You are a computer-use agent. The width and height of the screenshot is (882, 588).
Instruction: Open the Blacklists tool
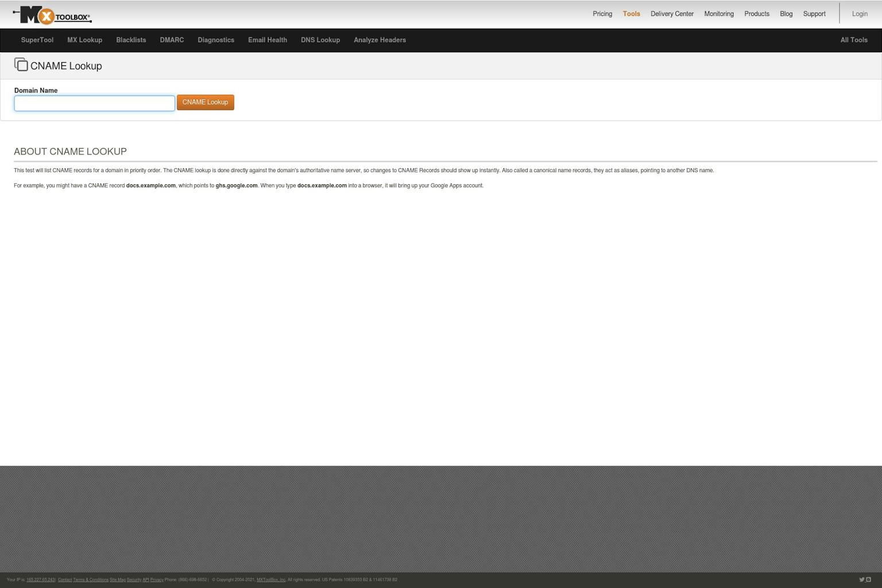pos(130,40)
